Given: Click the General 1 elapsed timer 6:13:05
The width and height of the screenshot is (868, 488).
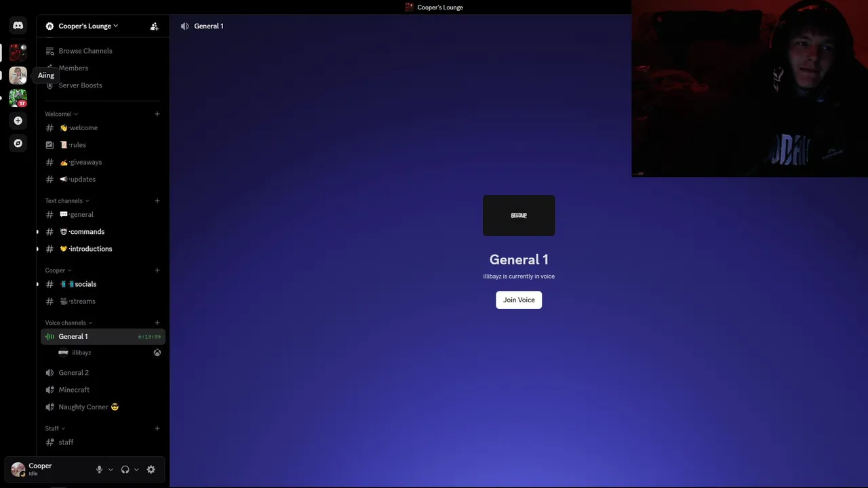Looking at the screenshot, I should coord(149,337).
